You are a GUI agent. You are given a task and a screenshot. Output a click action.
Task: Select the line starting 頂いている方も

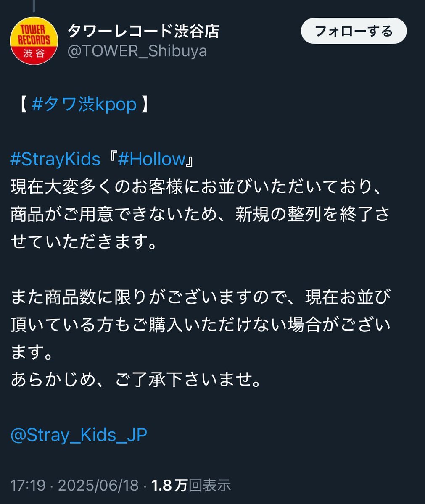click(x=201, y=325)
